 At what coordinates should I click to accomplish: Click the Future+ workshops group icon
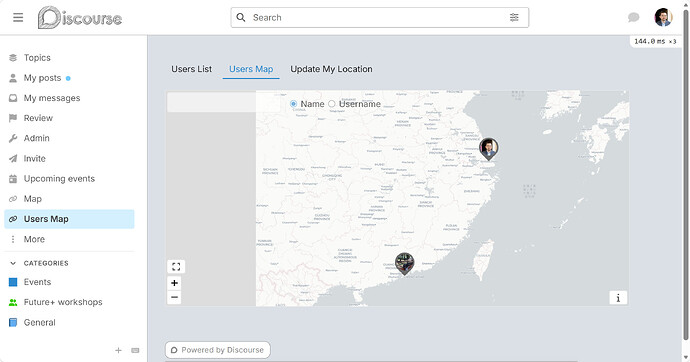[x=13, y=302]
